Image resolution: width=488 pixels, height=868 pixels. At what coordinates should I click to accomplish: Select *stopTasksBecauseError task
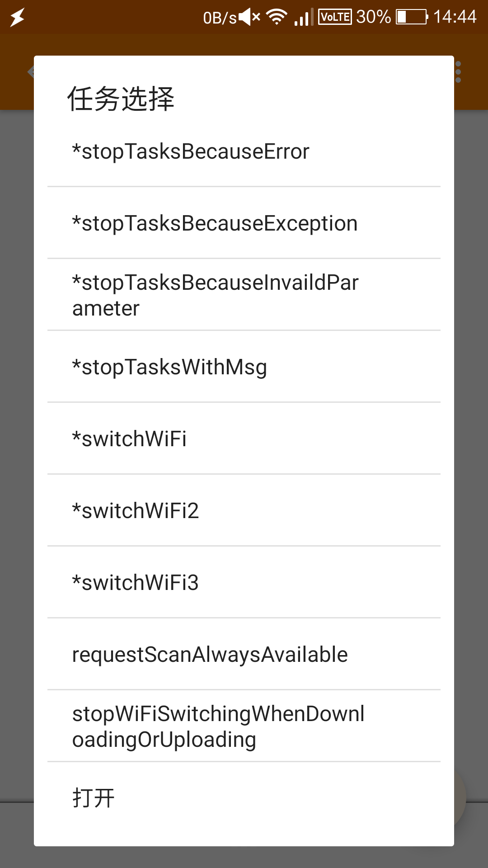(x=244, y=151)
